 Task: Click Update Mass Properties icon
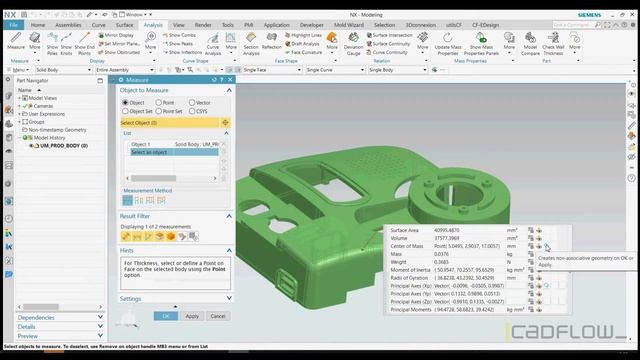(448, 44)
